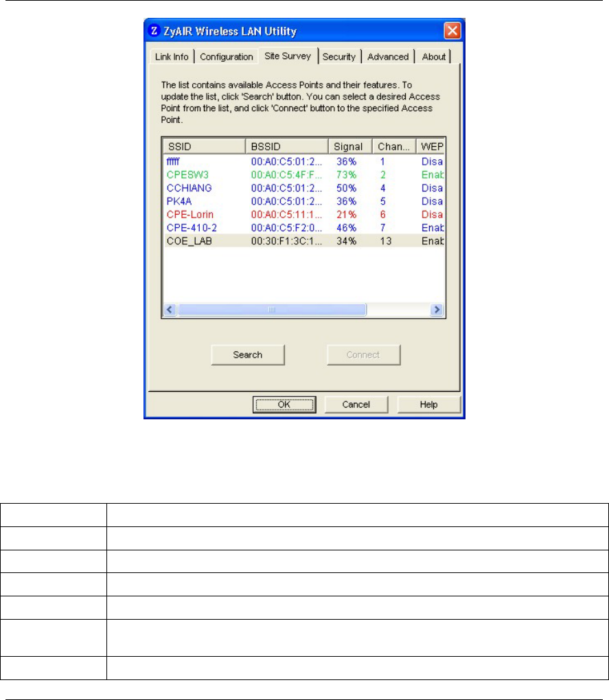Click channel 7 in CPE-410-2 row

pyautogui.click(x=382, y=228)
